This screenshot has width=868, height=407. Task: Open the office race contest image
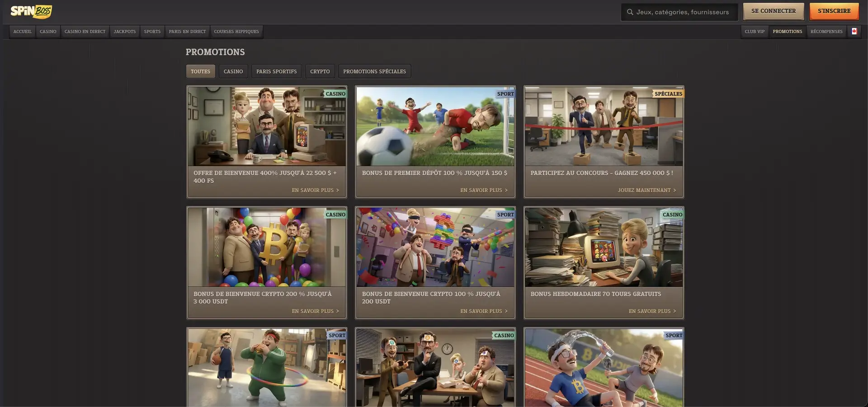coord(604,126)
